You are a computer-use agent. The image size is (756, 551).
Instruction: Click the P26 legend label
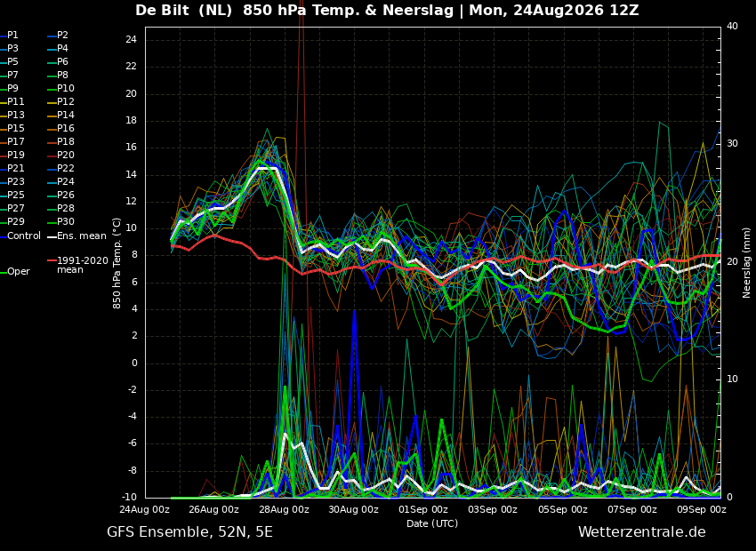click(66, 195)
